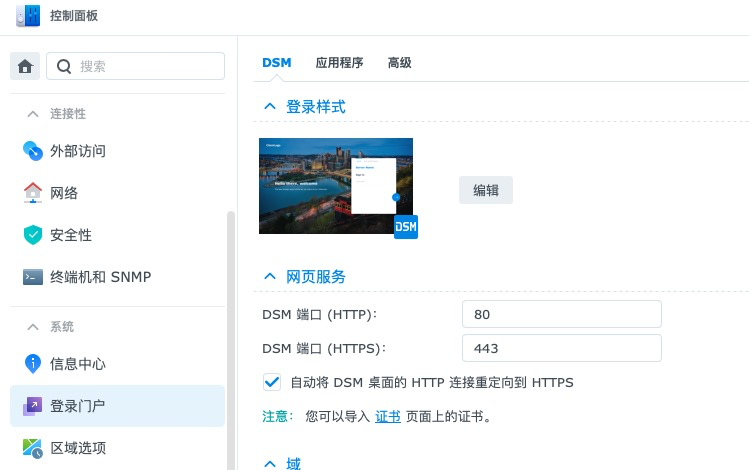The image size is (749, 470).
Task: Open 区域选项 regional options icon
Action: pyautogui.click(x=32, y=448)
